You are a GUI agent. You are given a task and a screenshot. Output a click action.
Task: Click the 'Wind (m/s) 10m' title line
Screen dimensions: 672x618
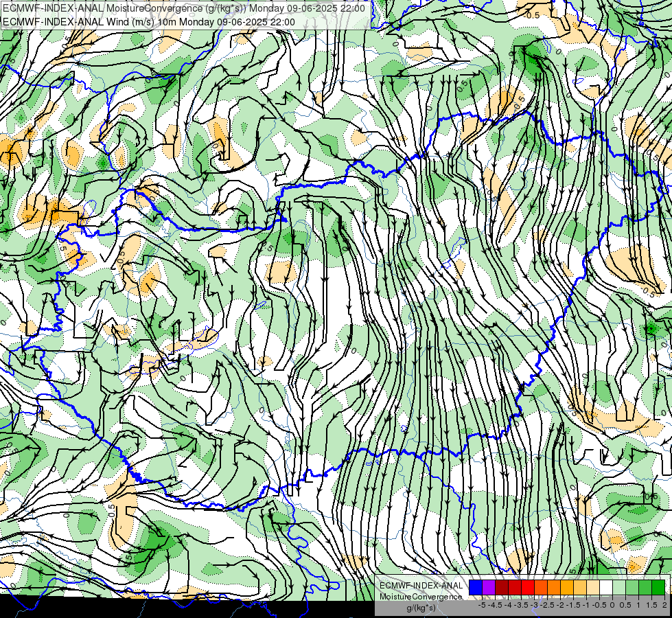[x=149, y=22]
